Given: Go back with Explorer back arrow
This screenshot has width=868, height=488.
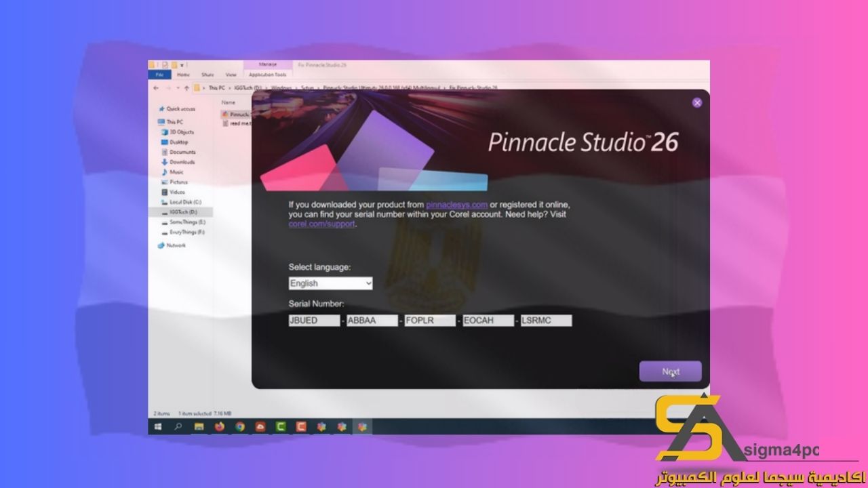Looking at the screenshot, I should pos(156,87).
